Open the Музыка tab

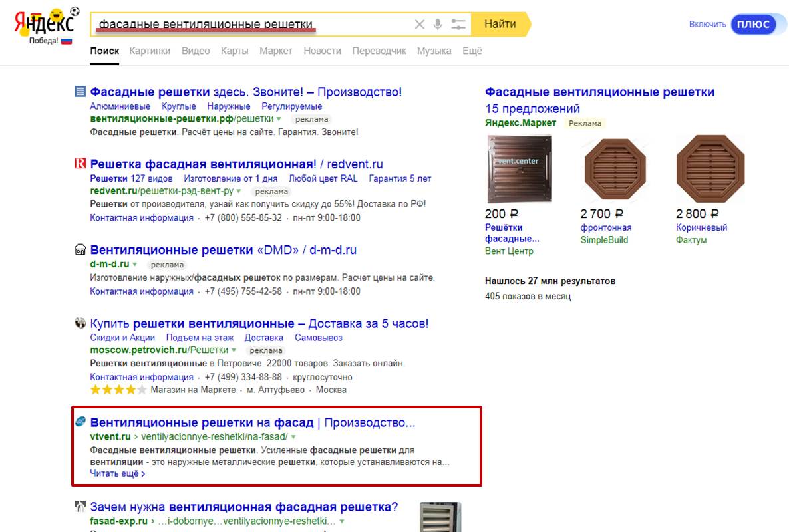[x=434, y=51]
